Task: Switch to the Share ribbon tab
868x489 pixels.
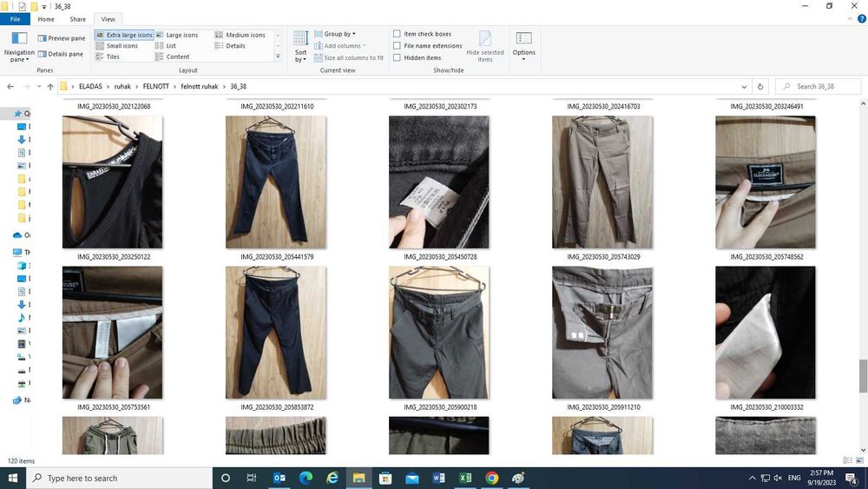Action: click(x=77, y=19)
